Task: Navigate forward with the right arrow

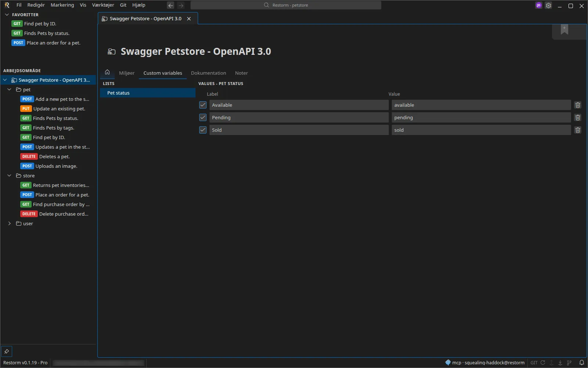Action: point(181,6)
